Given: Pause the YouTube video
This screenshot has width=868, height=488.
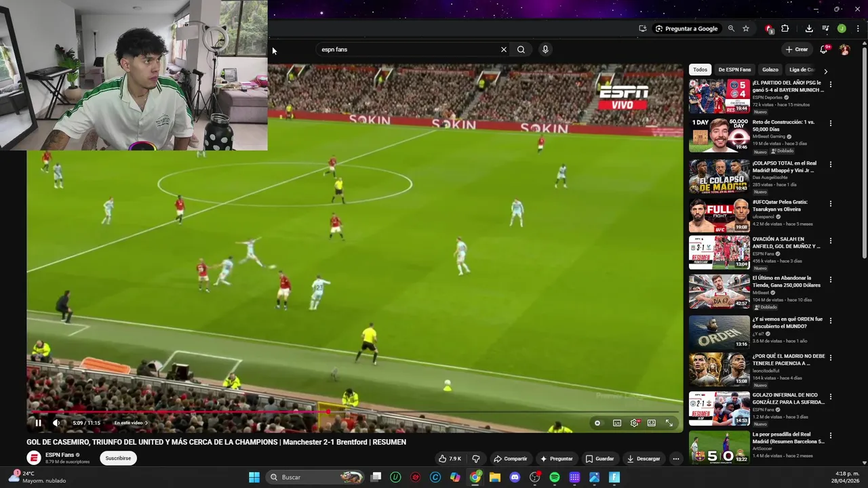Looking at the screenshot, I should click(38, 423).
